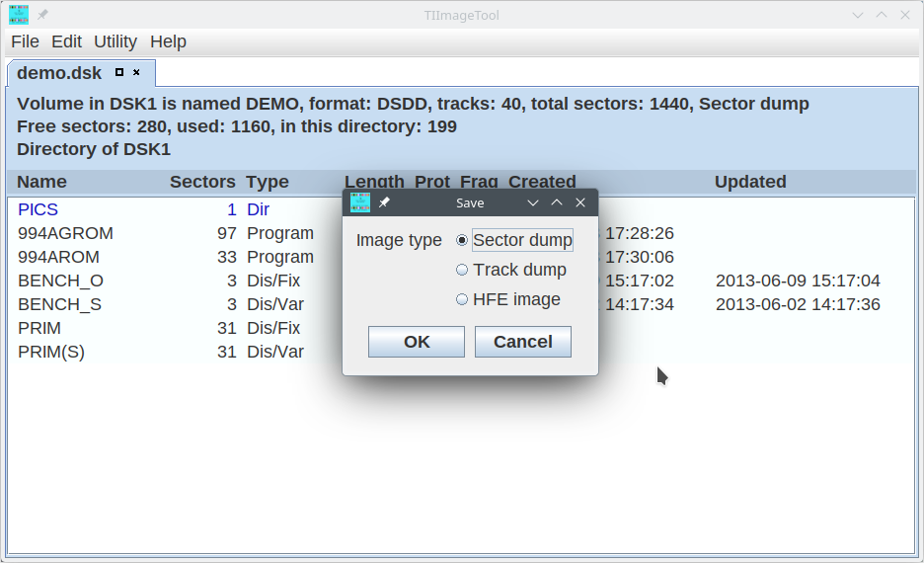Confirm Save dialog with OK
This screenshot has width=924, height=563.
[x=417, y=342]
